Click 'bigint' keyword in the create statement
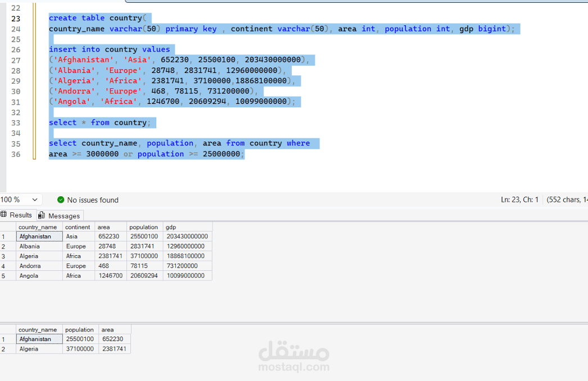 492,29
